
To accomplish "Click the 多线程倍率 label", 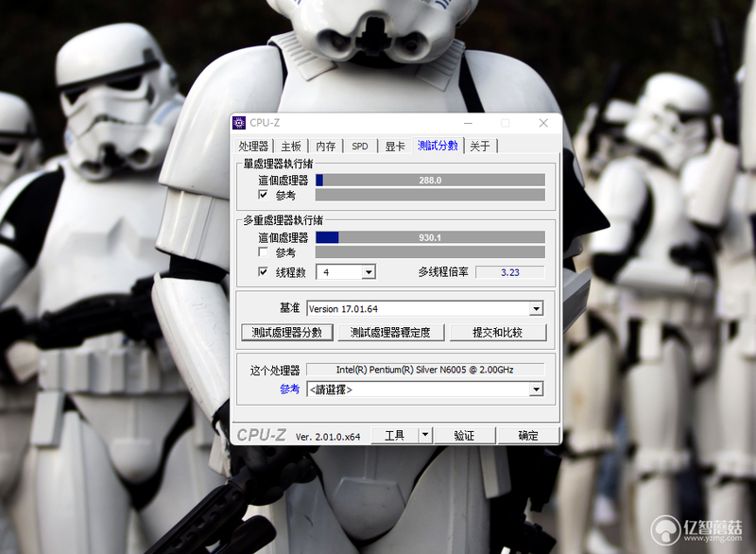I will click(x=443, y=272).
